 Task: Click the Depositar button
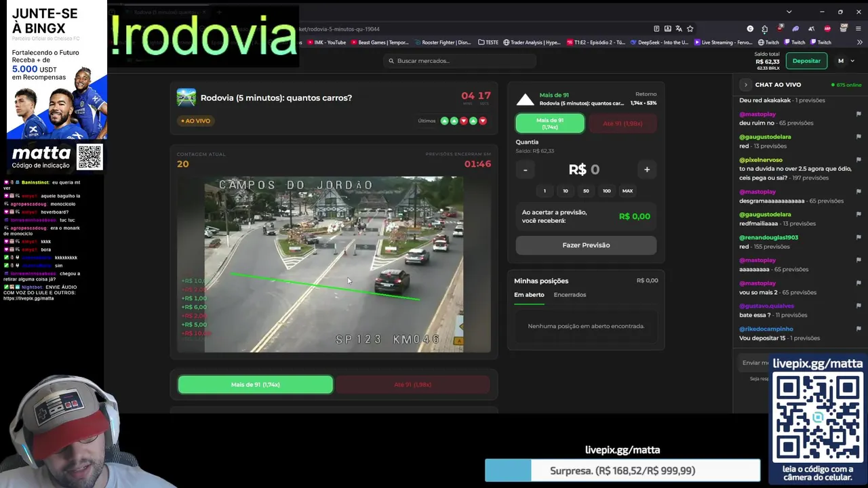[806, 61]
